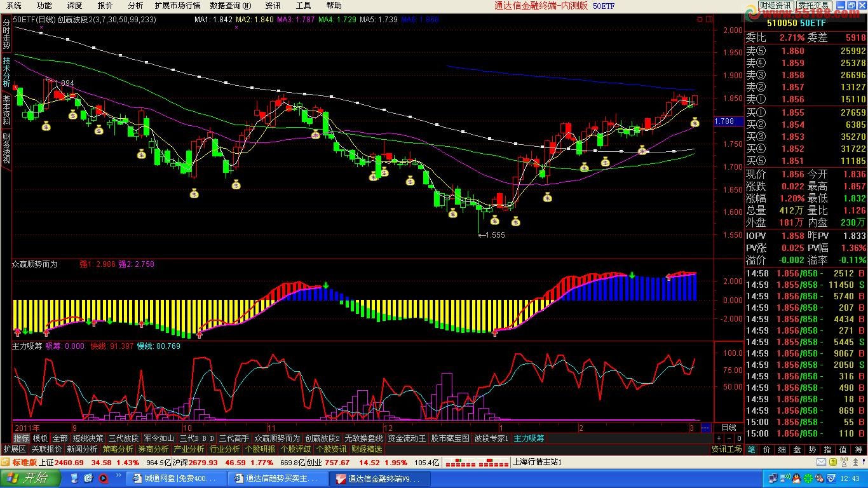Switch to the 主力吸筹 indicator tab

click(x=529, y=438)
